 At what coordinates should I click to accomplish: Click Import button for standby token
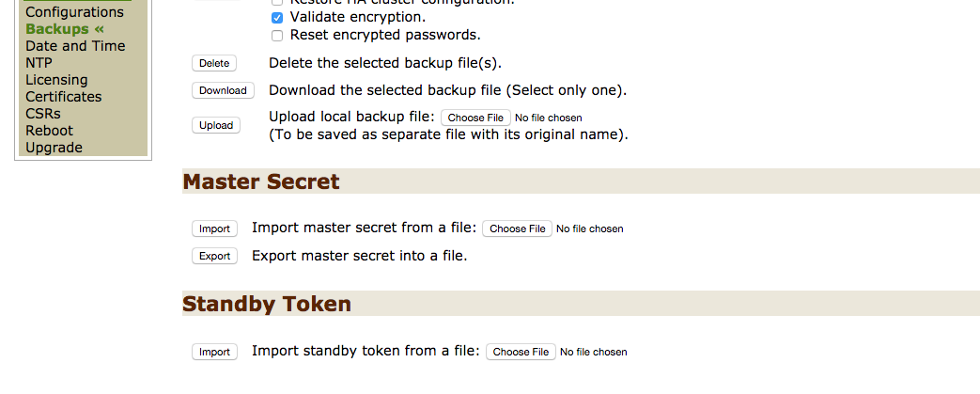[214, 352]
